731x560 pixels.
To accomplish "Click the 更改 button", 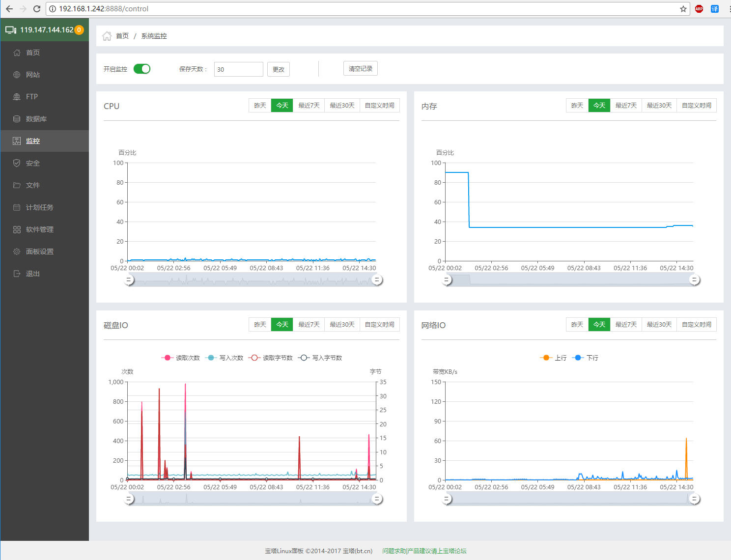I will point(279,69).
